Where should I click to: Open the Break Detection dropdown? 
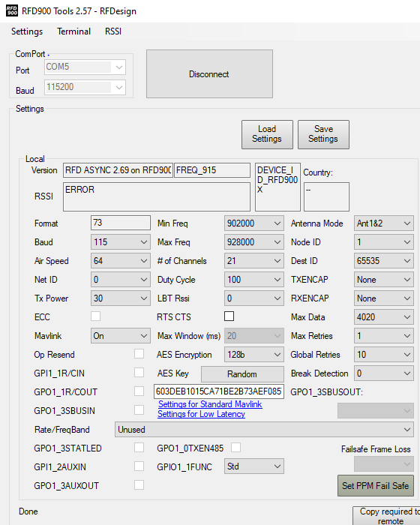(x=384, y=373)
